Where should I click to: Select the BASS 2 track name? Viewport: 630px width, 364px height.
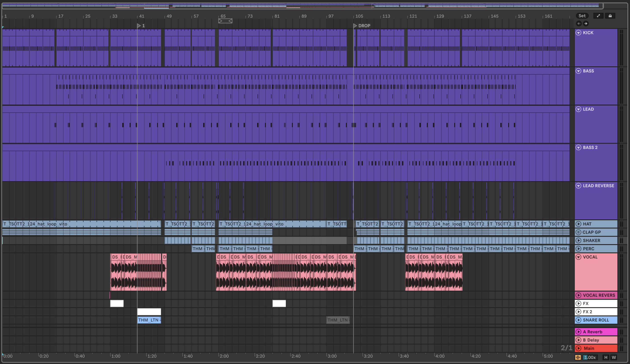coord(590,147)
